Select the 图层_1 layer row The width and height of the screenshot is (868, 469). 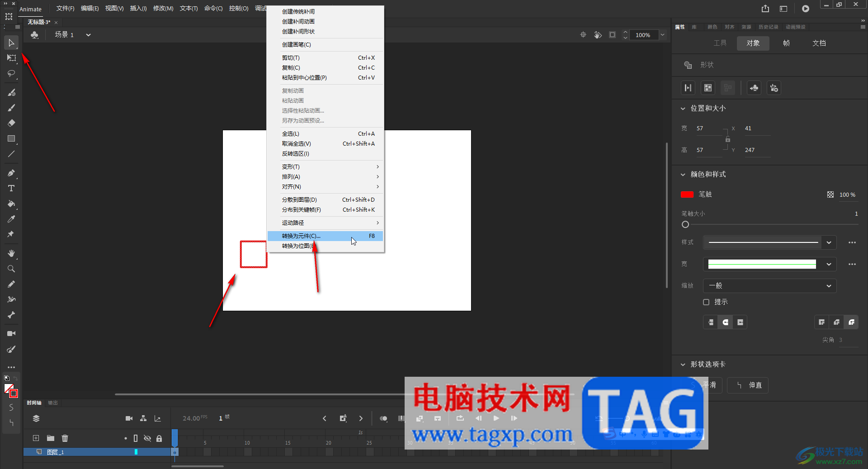[x=97, y=452]
